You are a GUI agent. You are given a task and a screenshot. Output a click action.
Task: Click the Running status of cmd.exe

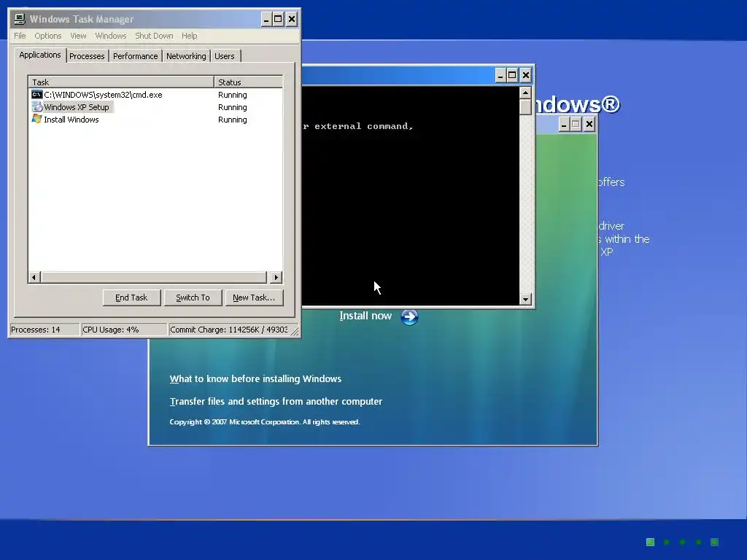233,95
